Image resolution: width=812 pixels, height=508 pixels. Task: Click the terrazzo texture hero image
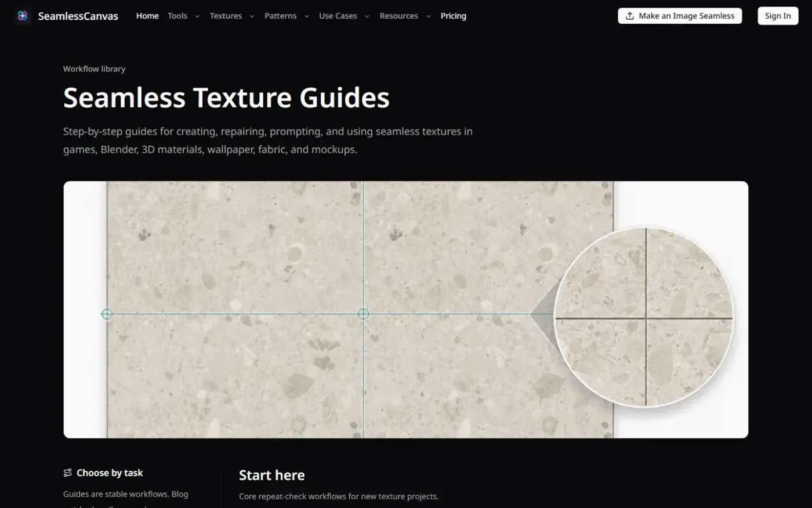point(405,309)
